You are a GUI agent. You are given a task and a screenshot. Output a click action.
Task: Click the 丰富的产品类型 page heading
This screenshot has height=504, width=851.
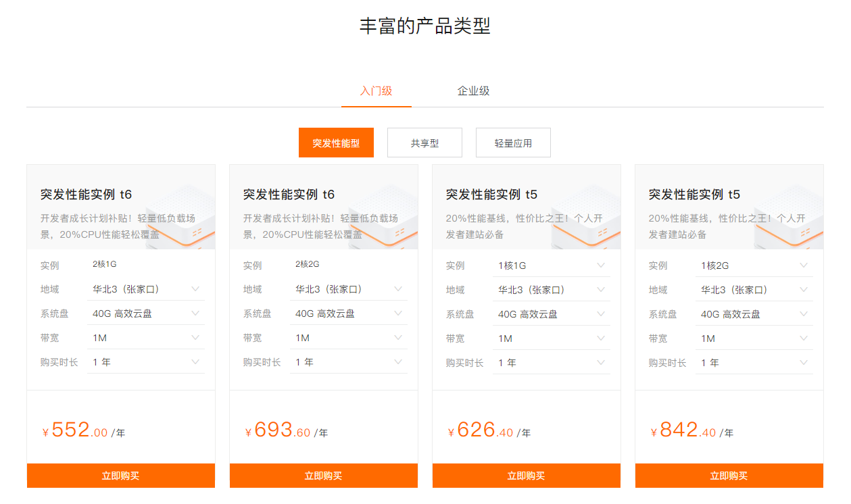(x=425, y=26)
